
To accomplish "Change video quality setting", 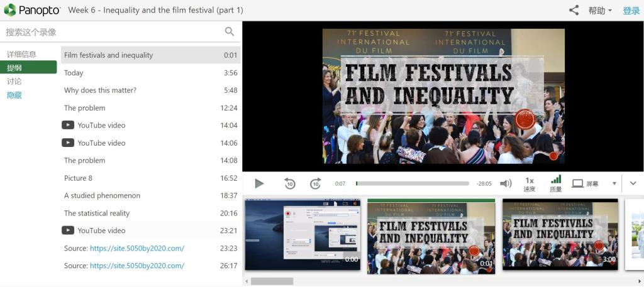I will point(555,183).
